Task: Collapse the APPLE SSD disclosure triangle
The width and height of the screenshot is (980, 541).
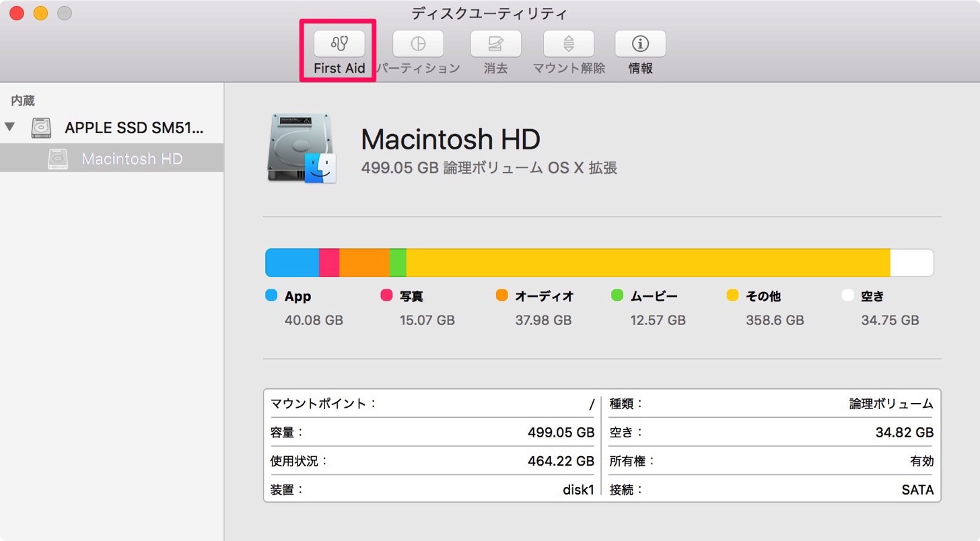Action: [x=9, y=127]
